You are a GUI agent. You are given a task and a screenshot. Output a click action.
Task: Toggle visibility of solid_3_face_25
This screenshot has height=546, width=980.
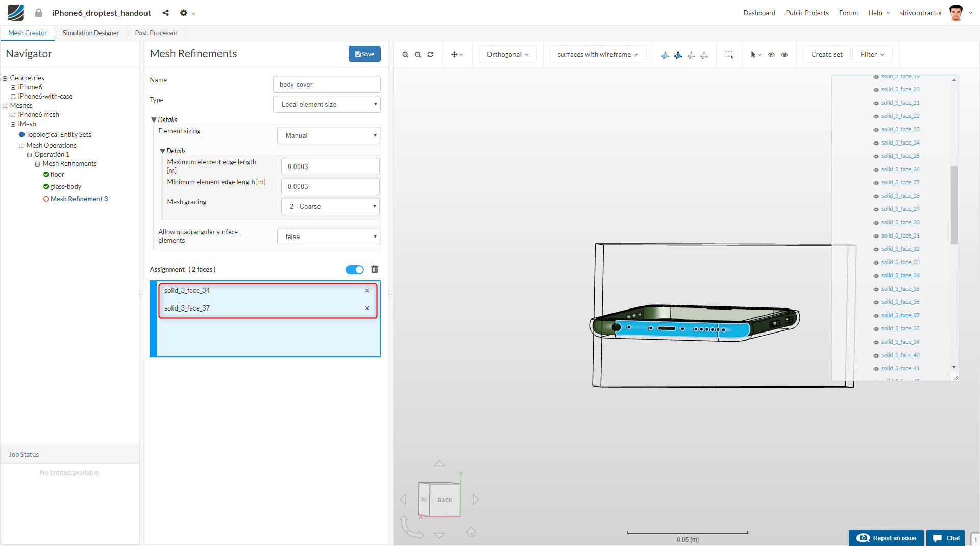click(x=876, y=156)
